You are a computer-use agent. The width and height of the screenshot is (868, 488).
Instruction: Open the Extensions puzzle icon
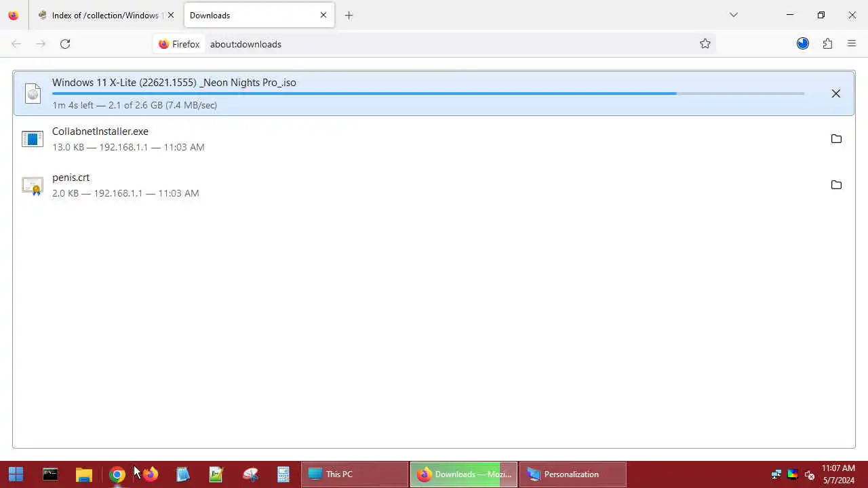[x=827, y=44]
